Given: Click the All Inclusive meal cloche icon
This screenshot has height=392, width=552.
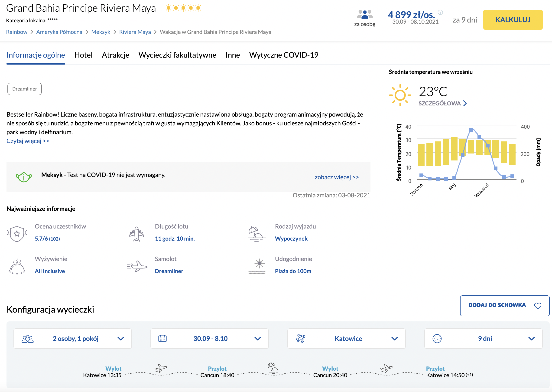Looking at the screenshot, I should (17, 267).
